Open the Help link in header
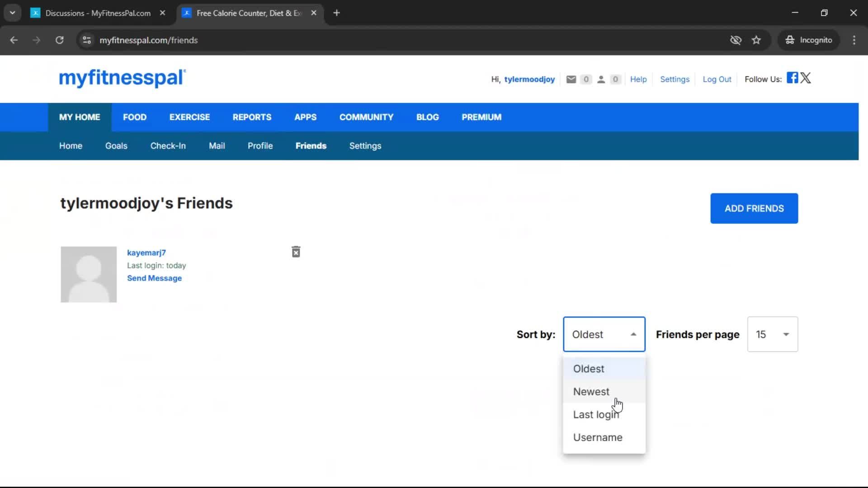 [638, 80]
